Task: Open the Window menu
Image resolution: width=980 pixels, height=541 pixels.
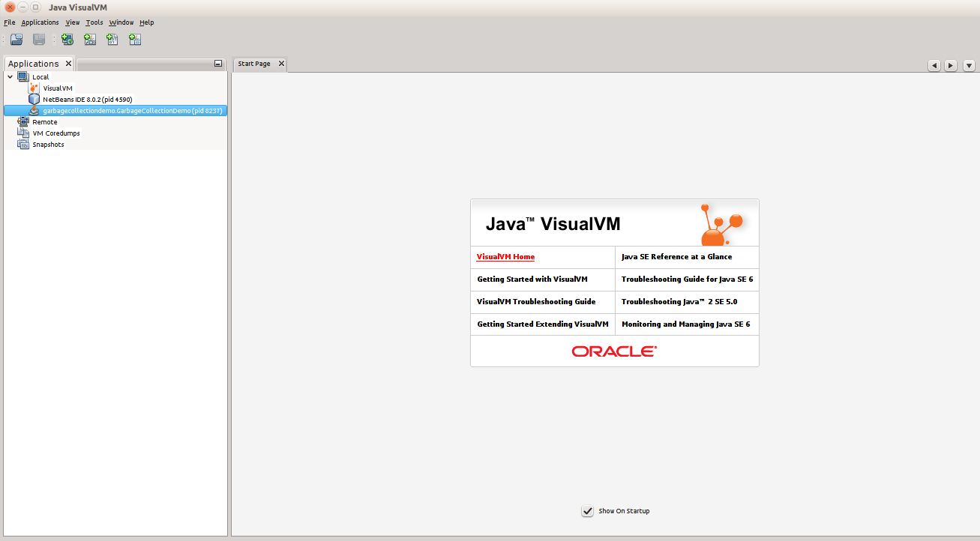Action: pos(121,22)
